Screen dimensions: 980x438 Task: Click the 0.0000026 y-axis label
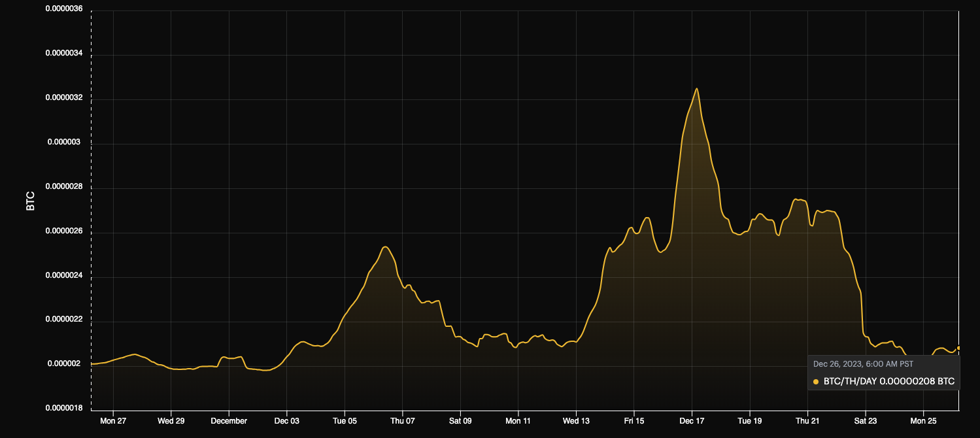(x=63, y=231)
